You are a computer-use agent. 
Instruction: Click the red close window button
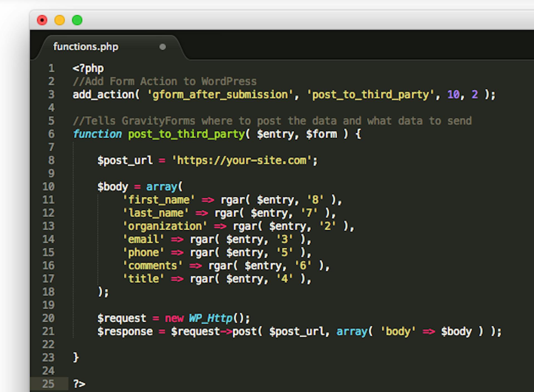42,20
